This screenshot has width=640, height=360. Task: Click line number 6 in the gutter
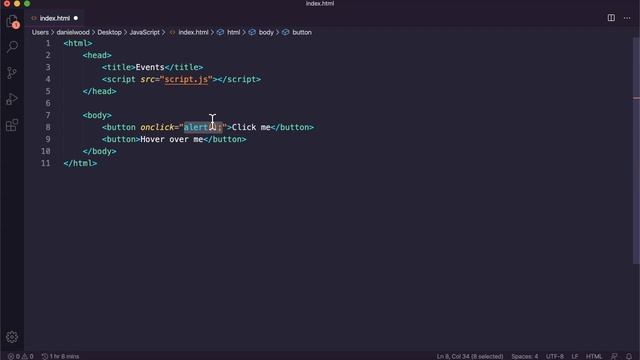(x=48, y=103)
